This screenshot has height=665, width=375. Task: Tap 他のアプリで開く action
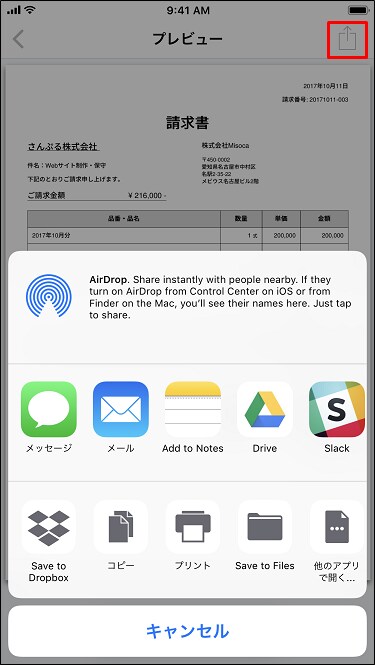pyautogui.click(x=337, y=527)
